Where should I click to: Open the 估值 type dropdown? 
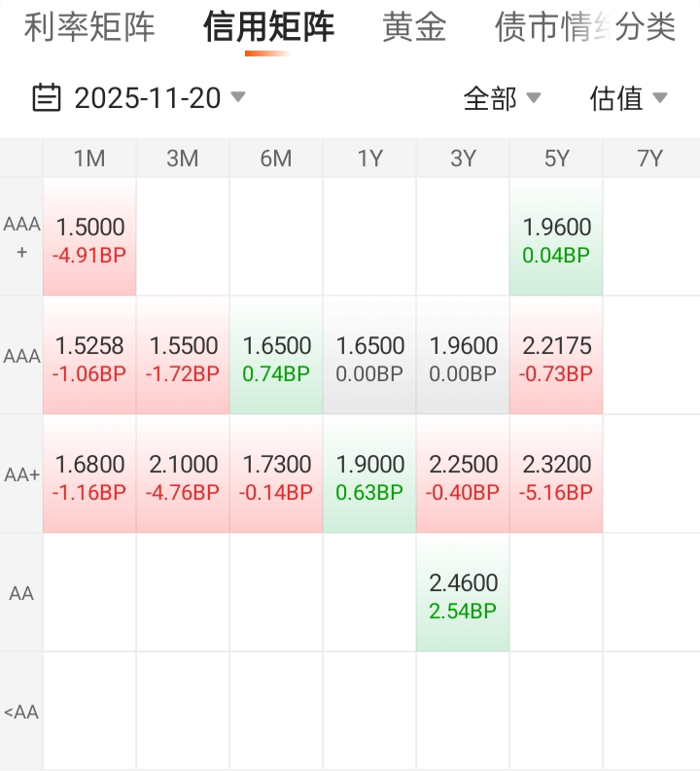628,98
